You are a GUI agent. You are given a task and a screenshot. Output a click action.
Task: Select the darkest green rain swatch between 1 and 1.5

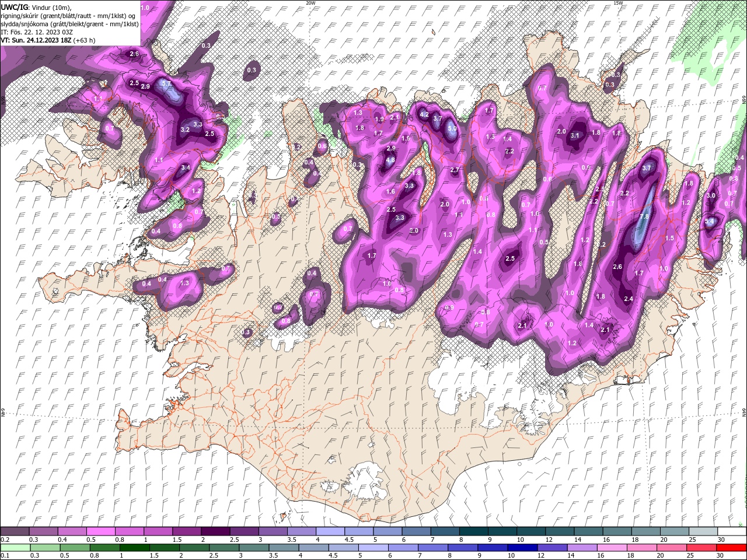[135, 548]
